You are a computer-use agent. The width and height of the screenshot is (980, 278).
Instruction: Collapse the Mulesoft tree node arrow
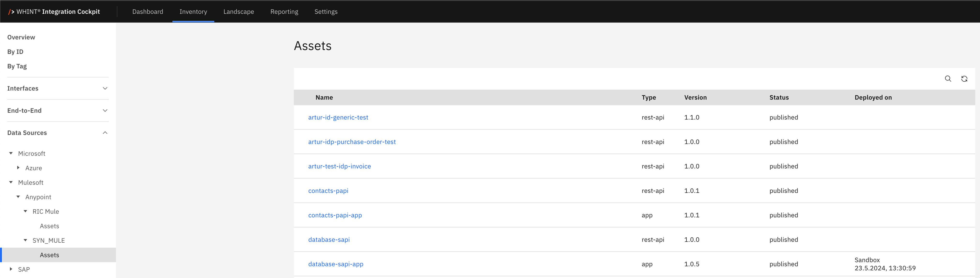11,182
